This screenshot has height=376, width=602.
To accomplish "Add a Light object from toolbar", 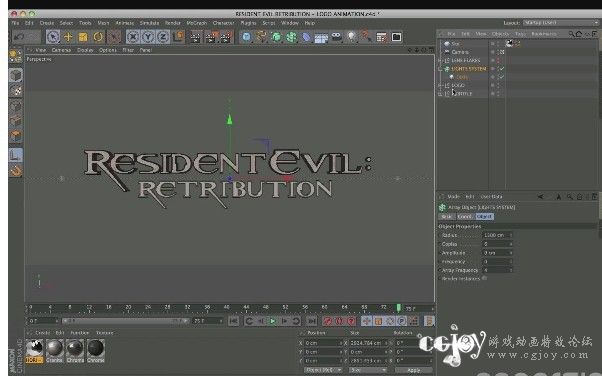I will pos(351,37).
